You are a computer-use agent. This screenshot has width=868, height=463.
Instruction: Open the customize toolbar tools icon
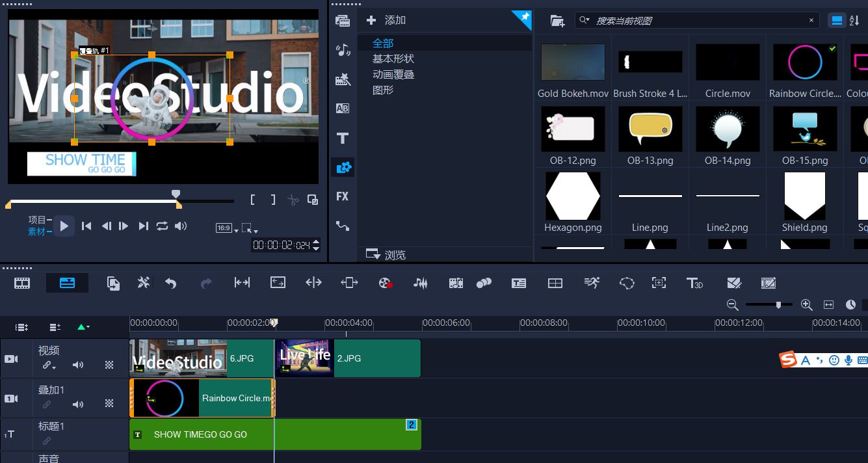tap(143, 283)
